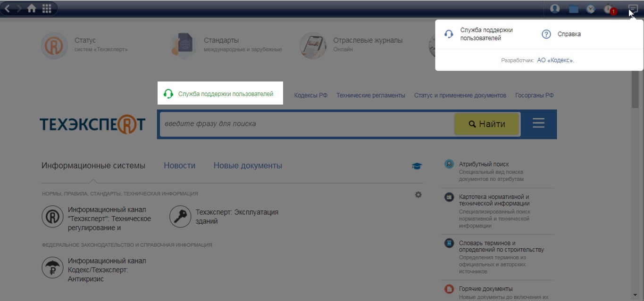Viewport: 644px width, 301px height.
Task: Open the user profile icon
Action: [x=555, y=8]
